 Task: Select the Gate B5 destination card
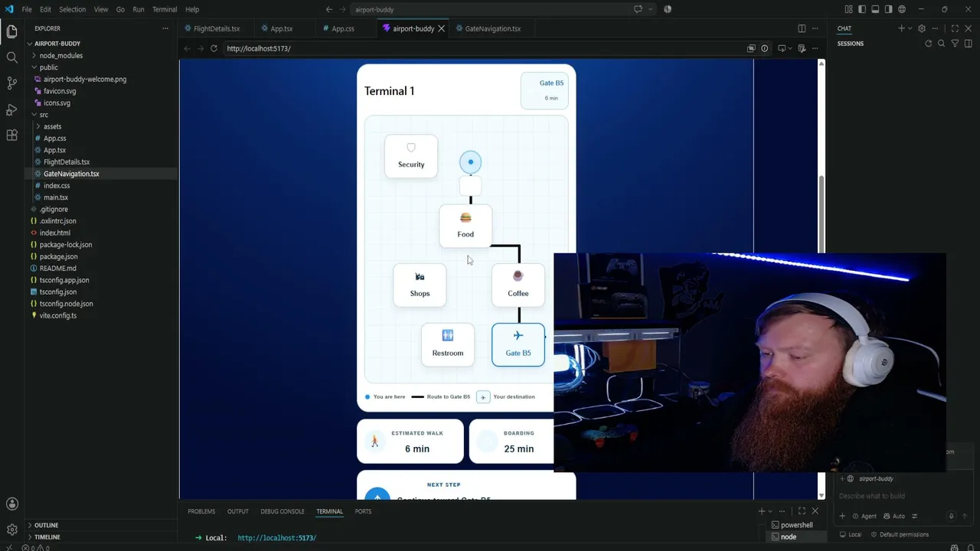pos(518,344)
